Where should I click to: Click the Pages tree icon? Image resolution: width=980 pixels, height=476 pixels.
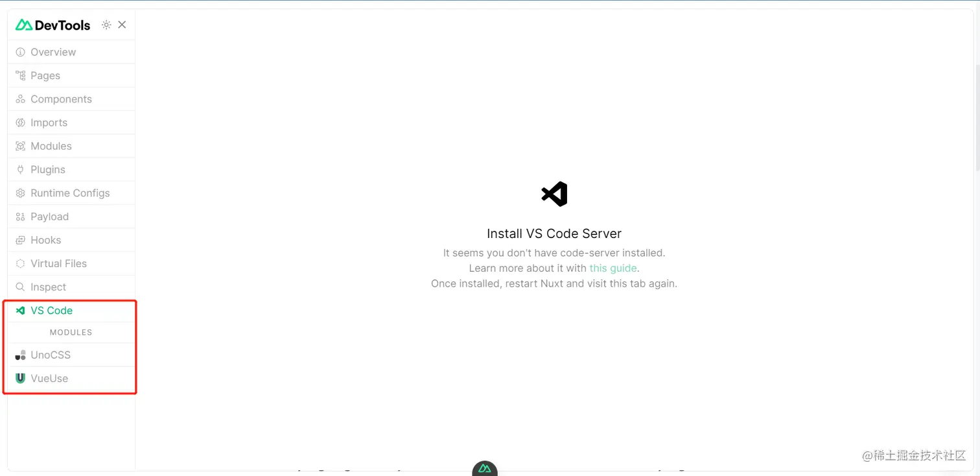click(x=20, y=75)
